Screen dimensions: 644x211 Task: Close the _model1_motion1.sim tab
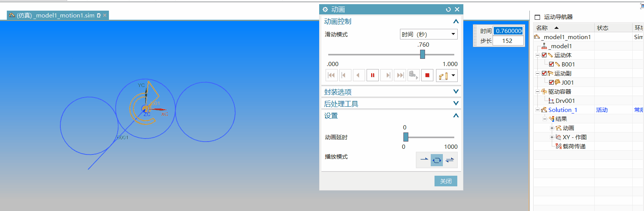(105, 15)
